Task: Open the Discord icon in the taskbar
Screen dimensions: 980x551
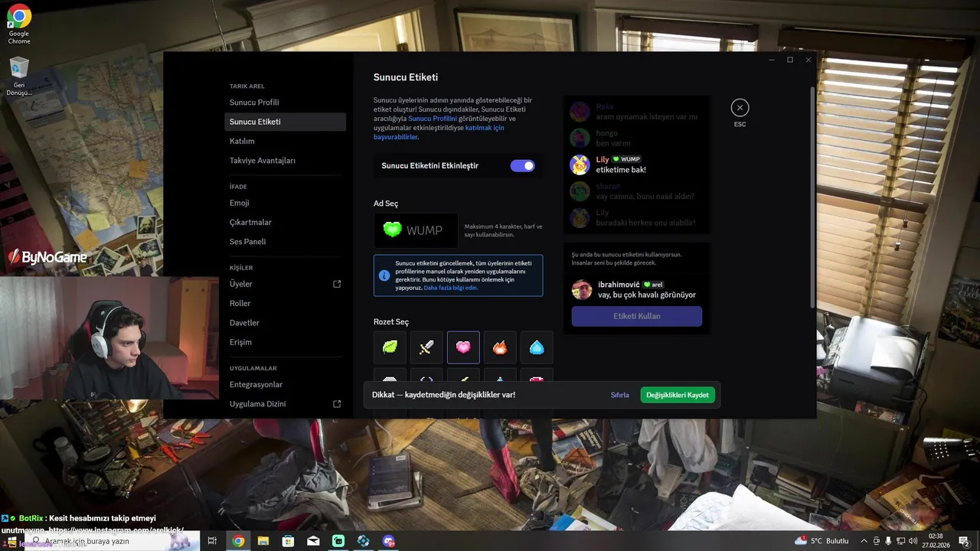Action: pos(388,541)
